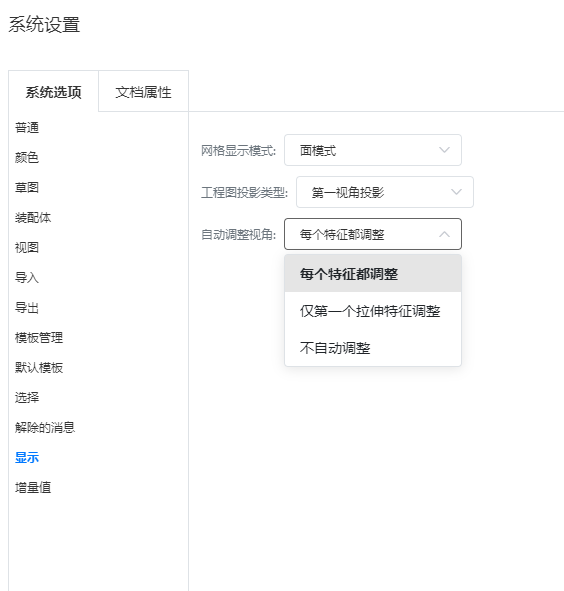The width and height of the screenshot is (564, 591).
Task: Go to 导入 settings
Action: [x=27, y=277]
